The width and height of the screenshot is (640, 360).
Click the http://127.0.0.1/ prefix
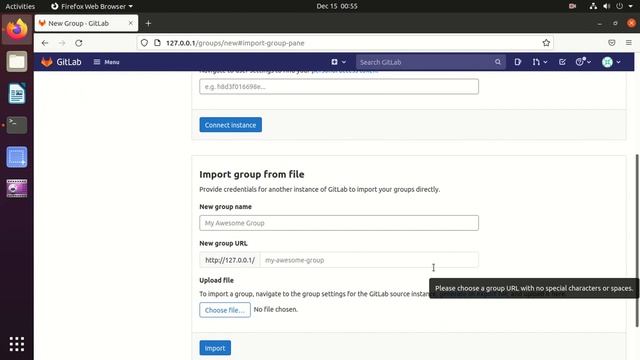pos(230,260)
